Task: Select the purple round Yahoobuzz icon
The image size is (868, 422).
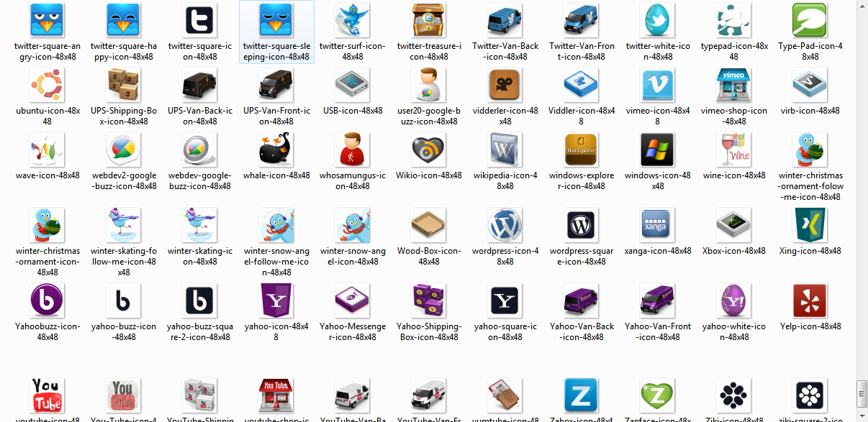Action: pyautogui.click(x=48, y=301)
